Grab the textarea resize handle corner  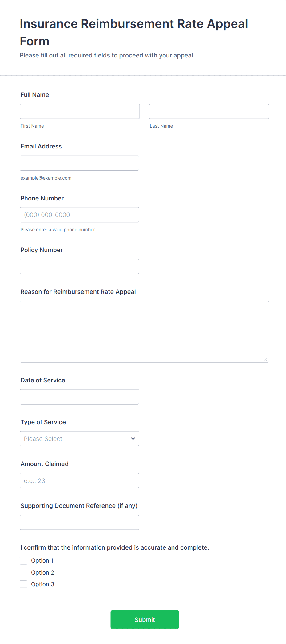266,359
